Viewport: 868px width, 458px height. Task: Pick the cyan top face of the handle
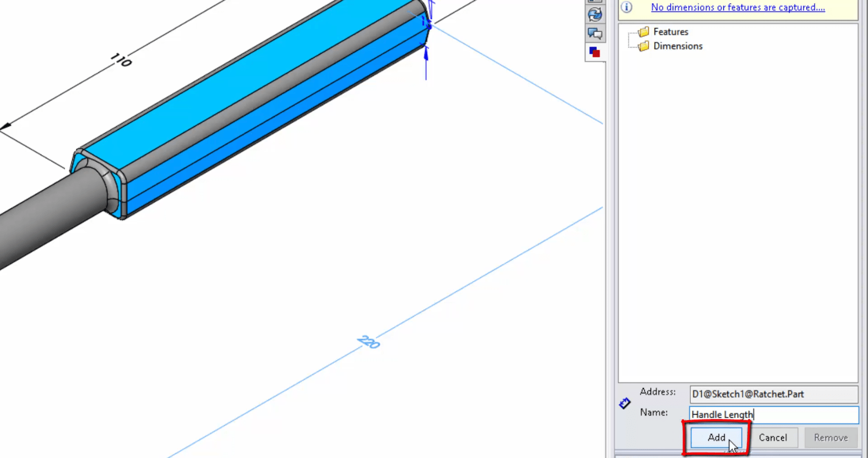(248, 78)
